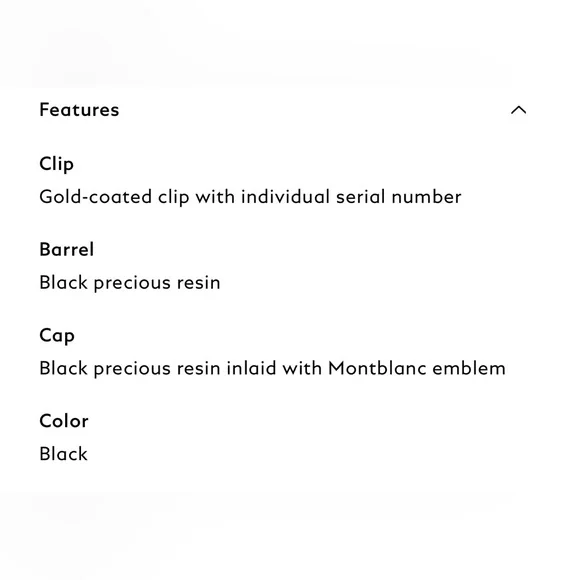Select the Color label
This screenshot has height=580, width=580.
64,421
